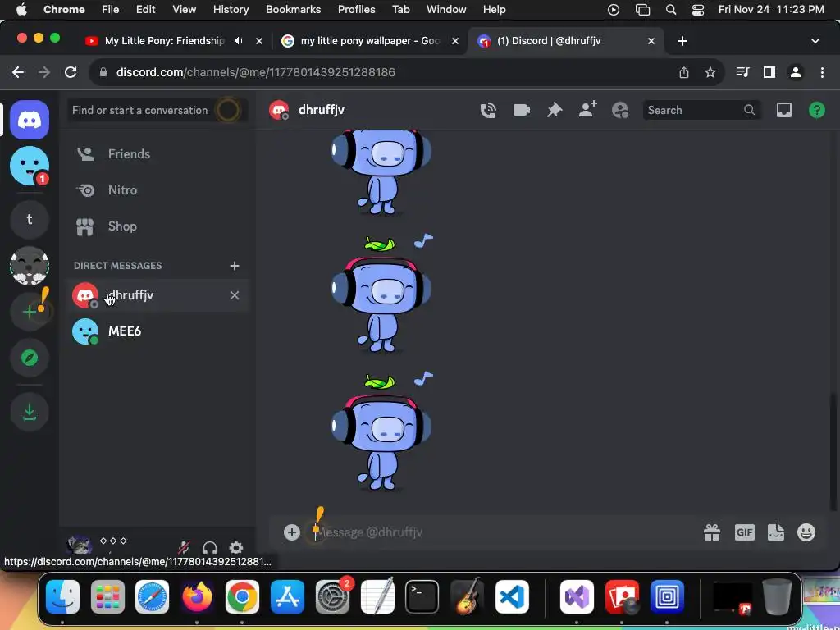
Task: Reload the page
Action: tap(71, 72)
